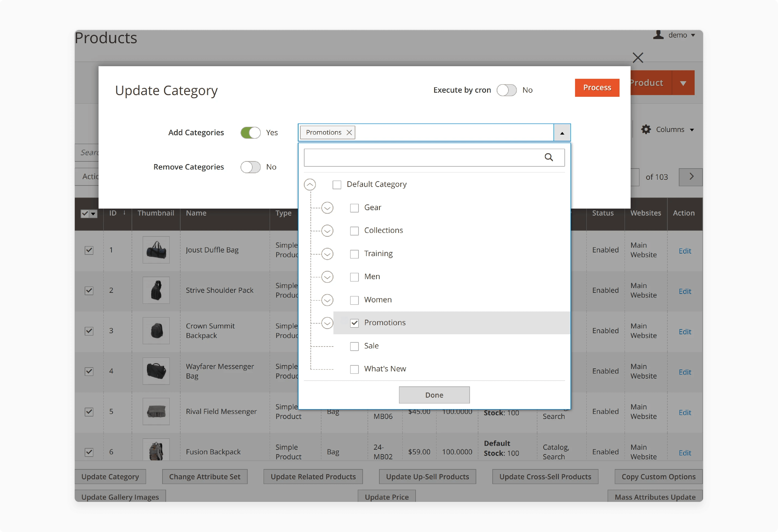Collapse the Default Category tree node
The image size is (778, 532).
pos(310,184)
